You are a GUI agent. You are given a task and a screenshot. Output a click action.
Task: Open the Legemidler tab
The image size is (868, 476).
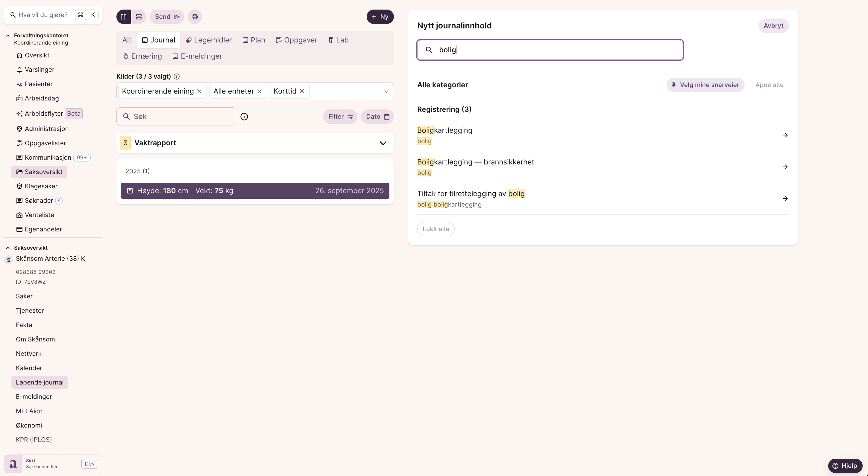click(209, 40)
